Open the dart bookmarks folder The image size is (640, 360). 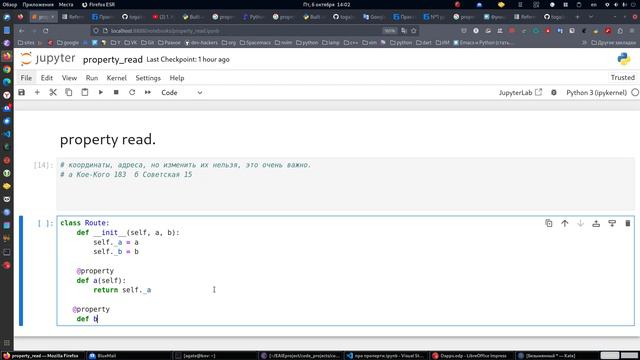[x=424, y=42]
